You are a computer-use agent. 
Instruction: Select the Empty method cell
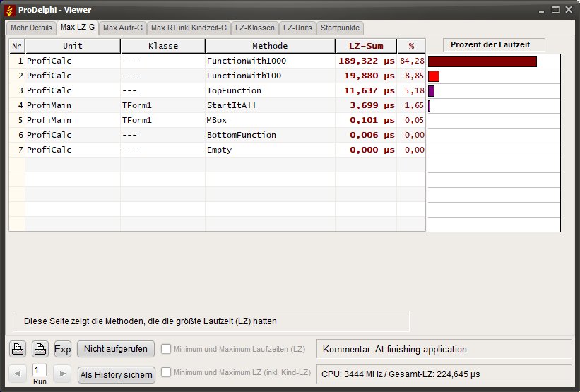pos(270,150)
